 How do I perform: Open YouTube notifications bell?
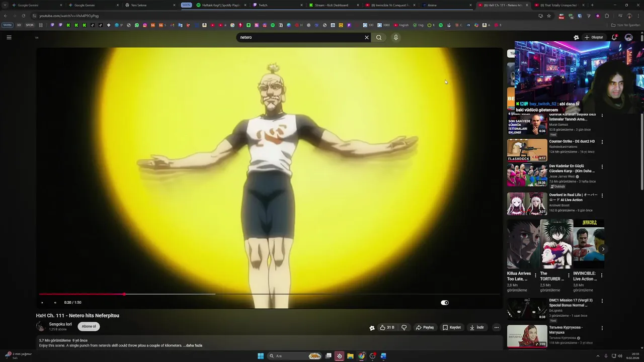point(614,37)
